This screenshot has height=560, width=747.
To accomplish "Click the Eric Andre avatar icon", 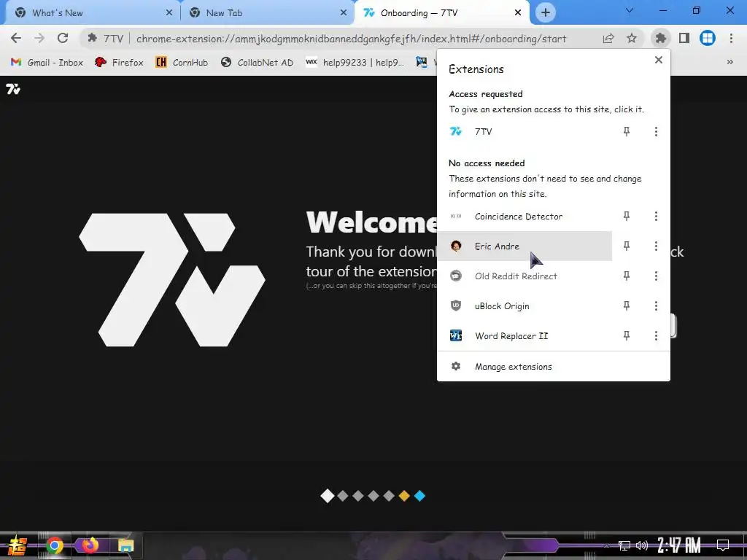I will pyautogui.click(x=456, y=246).
